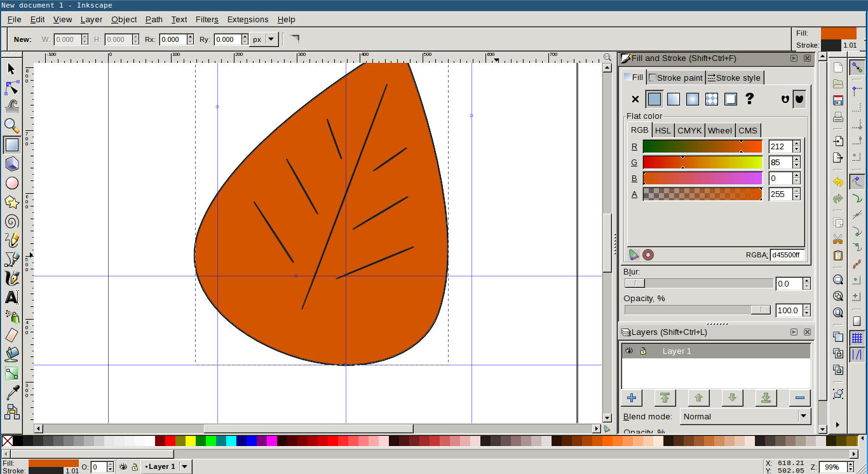Raise layer to top button

point(665,398)
